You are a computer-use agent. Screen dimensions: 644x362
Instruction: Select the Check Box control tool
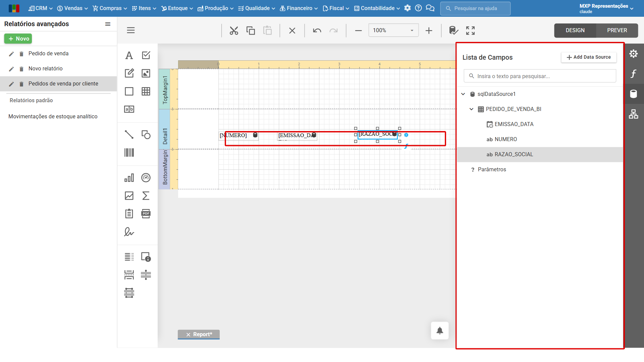pyautogui.click(x=146, y=55)
